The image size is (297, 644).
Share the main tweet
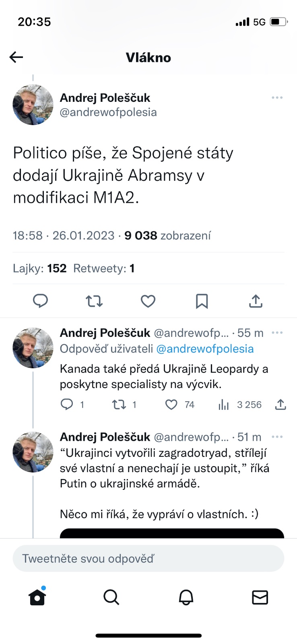click(256, 301)
